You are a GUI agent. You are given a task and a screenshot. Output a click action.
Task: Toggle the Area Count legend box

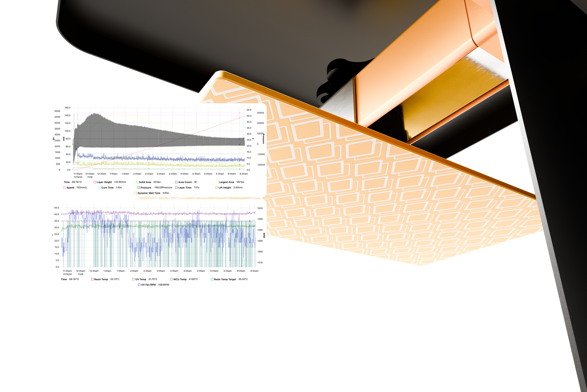pos(176,182)
